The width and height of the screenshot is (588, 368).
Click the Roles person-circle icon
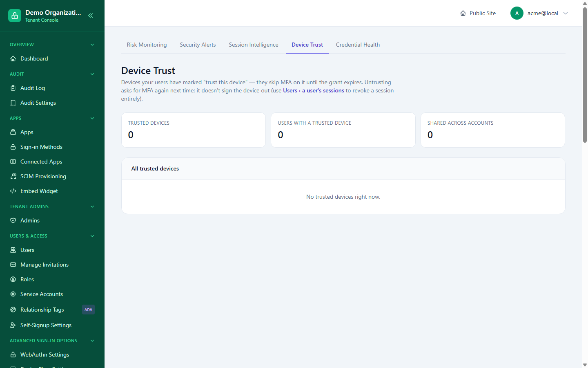click(13, 279)
